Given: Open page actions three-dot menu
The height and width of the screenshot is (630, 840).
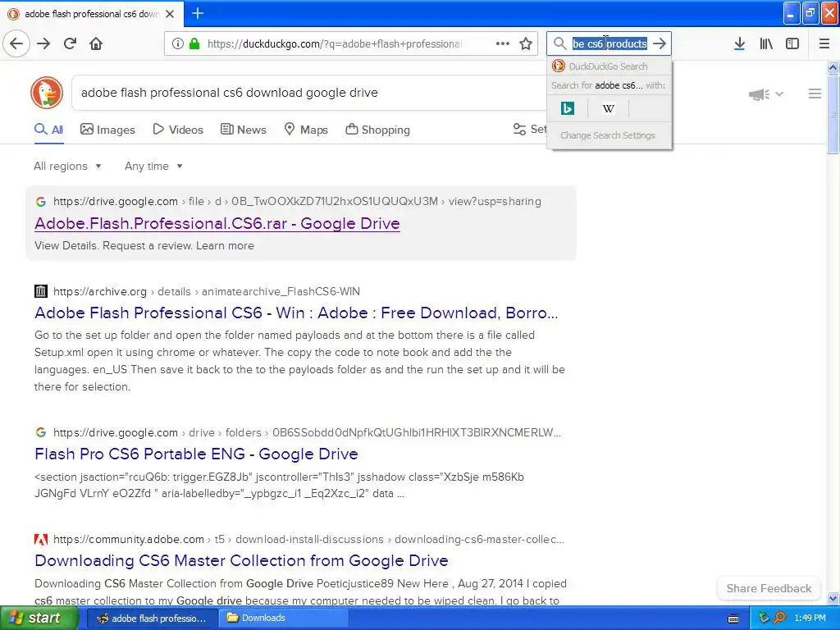Looking at the screenshot, I should point(503,43).
